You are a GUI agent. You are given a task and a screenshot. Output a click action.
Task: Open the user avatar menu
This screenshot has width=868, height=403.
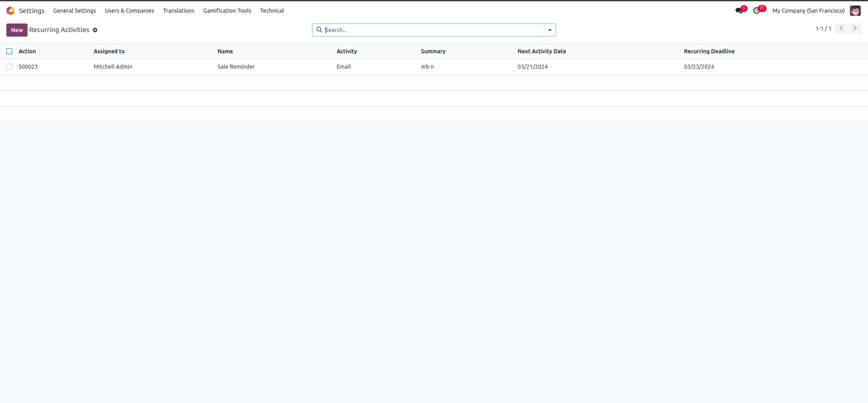pos(855,10)
